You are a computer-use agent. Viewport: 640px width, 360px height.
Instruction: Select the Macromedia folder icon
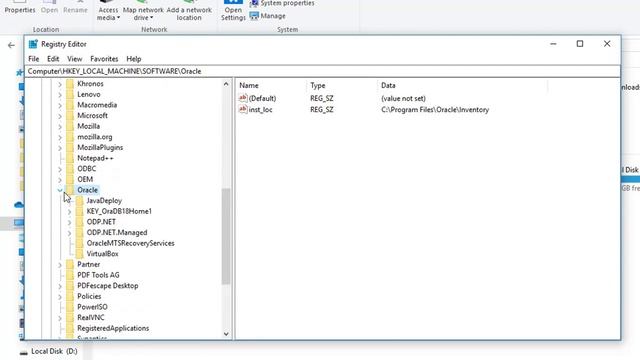70,105
